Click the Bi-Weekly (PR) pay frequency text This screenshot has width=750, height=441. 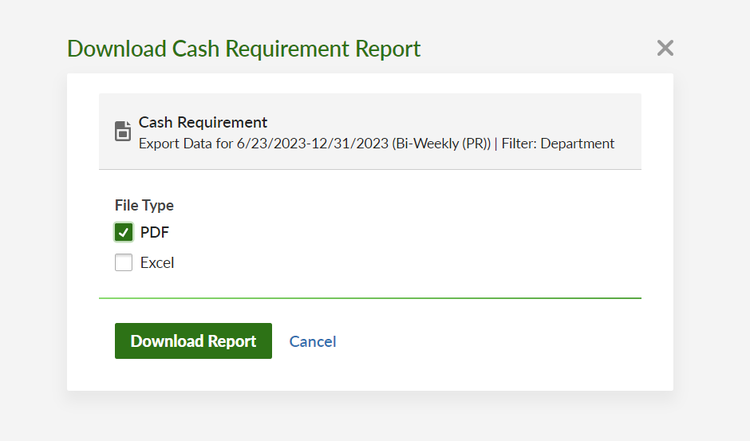tap(441, 143)
